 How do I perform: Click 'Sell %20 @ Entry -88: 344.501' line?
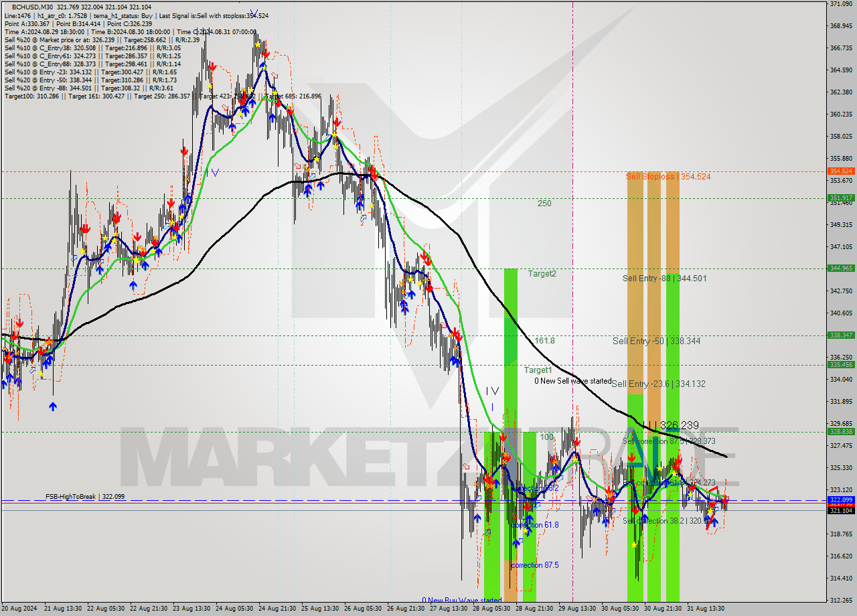tap(89, 88)
